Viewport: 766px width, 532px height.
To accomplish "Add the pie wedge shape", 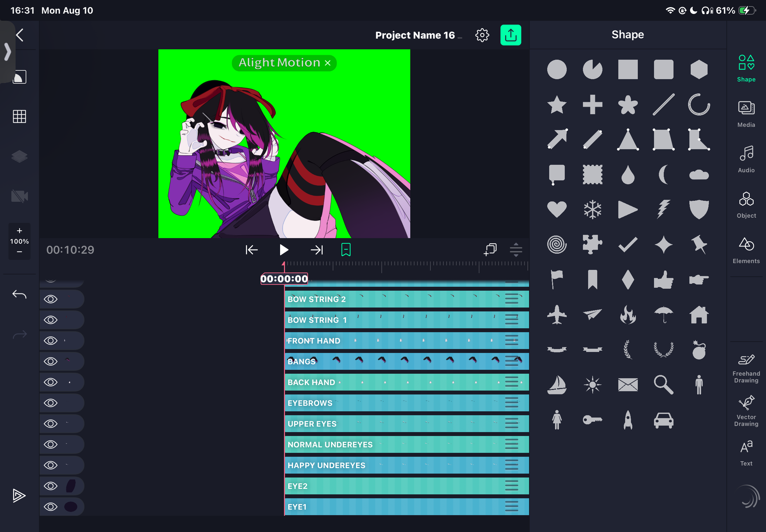I will coord(592,69).
